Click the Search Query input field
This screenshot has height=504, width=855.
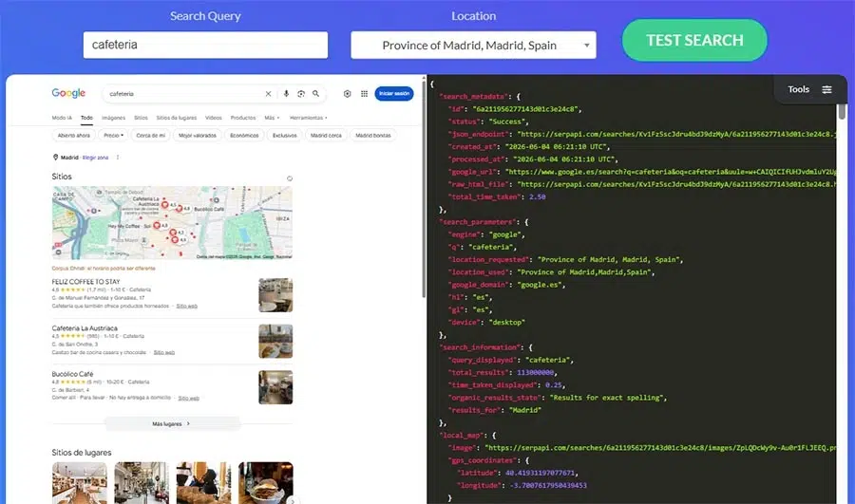205,45
